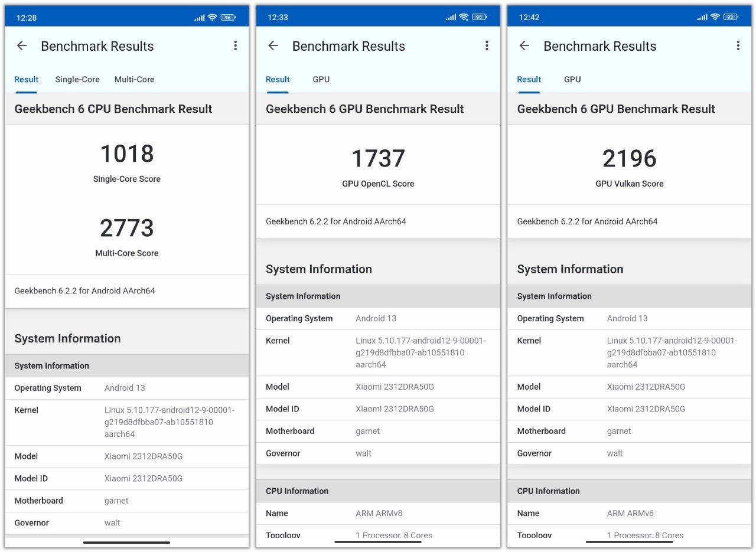Viewport: 756px width, 552px height.
Task: Open overflow menu in CPU benchmark screen
Action: [235, 45]
